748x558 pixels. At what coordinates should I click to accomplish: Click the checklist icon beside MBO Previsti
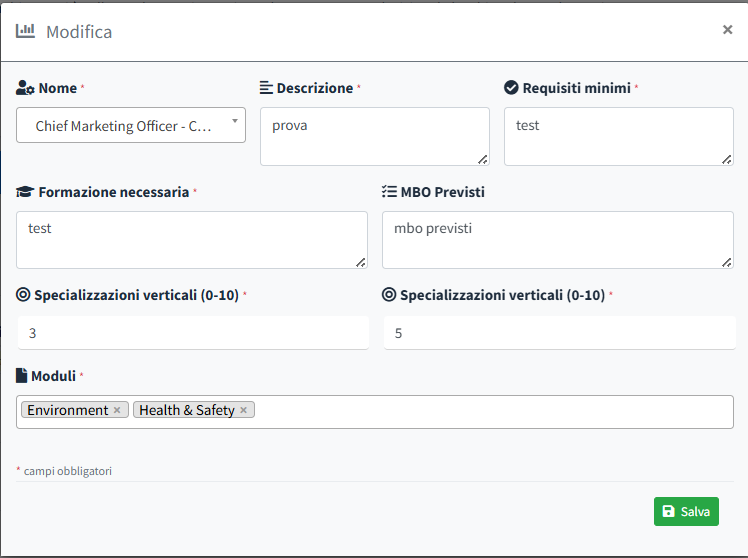390,192
